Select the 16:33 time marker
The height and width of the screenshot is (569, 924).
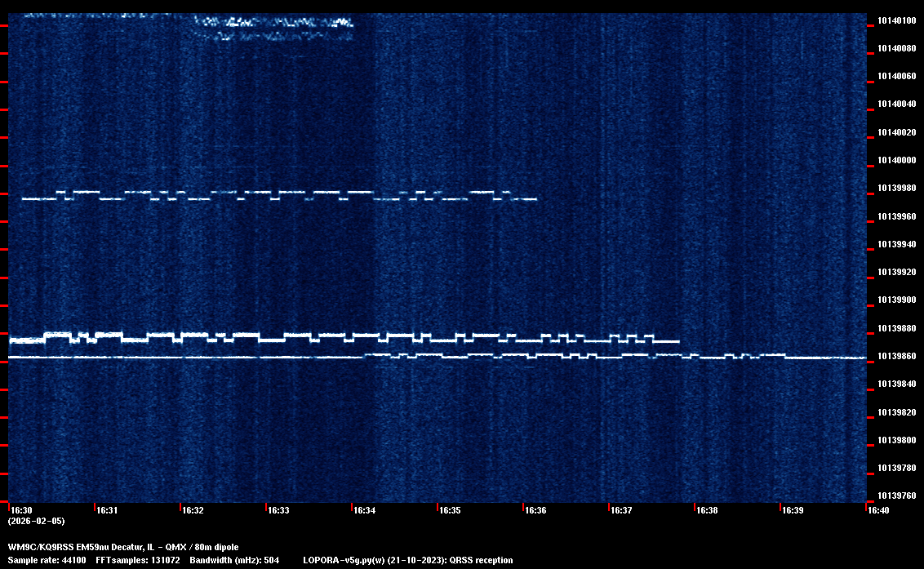pyautogui.click(x=278, y=510)
